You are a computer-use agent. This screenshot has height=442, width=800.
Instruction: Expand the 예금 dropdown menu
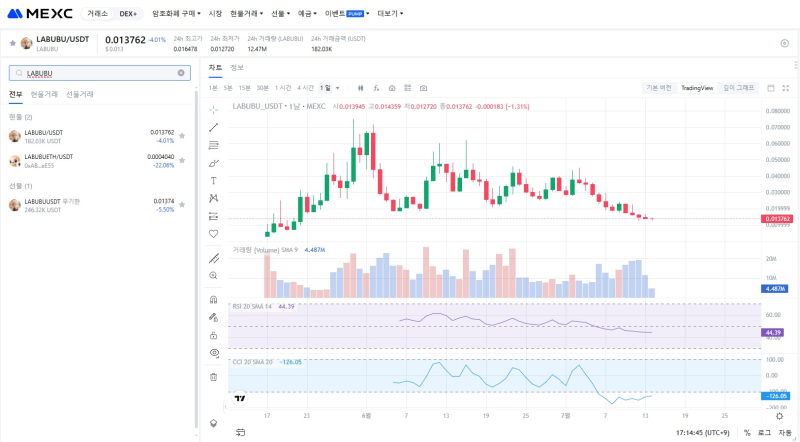point(307,14)
